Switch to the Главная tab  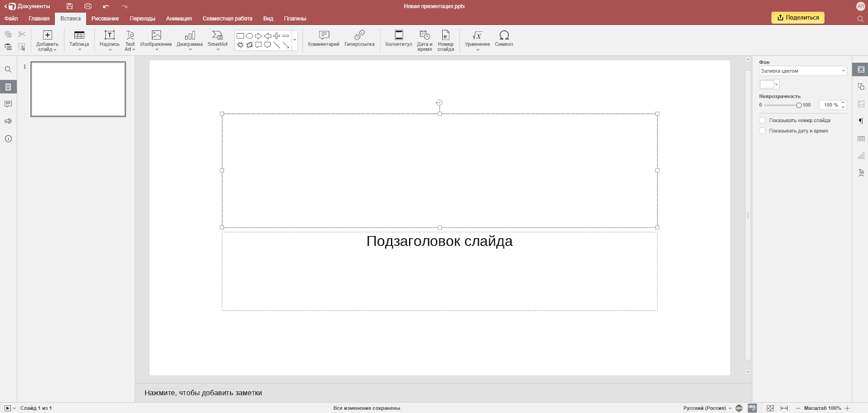[x=39, y=18]
